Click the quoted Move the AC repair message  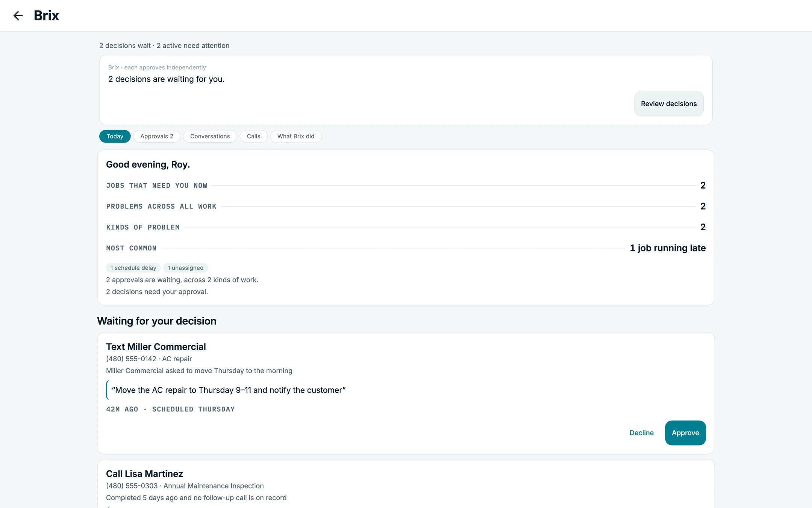coord(229,390)
